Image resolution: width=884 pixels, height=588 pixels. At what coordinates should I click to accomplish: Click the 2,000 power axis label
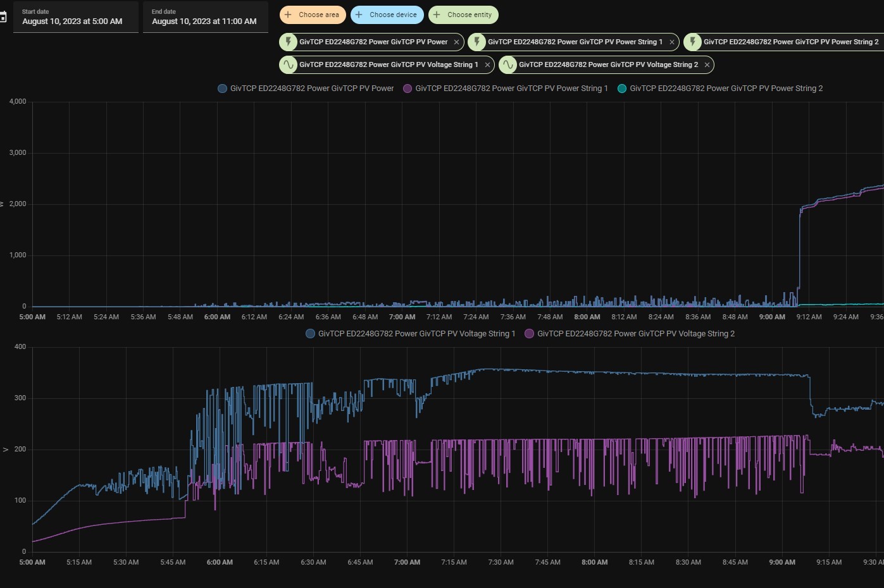(18, 204)
